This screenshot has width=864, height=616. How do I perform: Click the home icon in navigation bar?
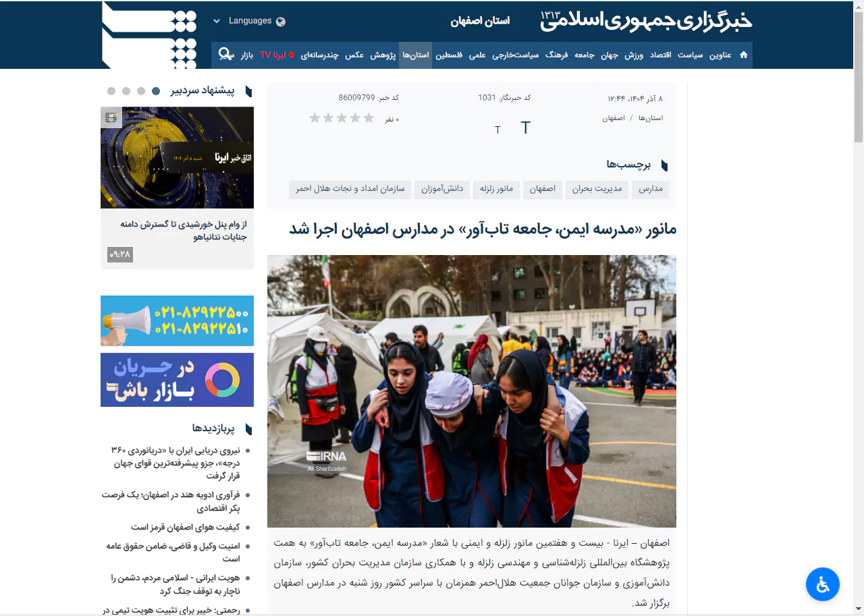coord(743,55)
